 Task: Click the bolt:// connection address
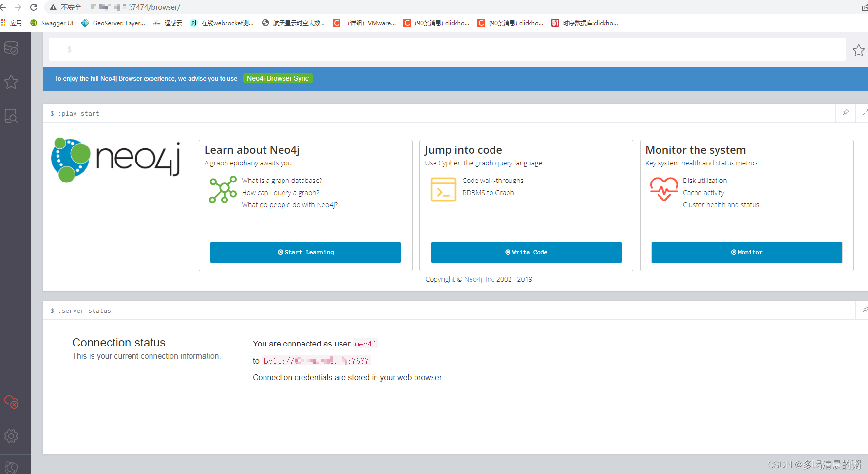click(317, 361)
